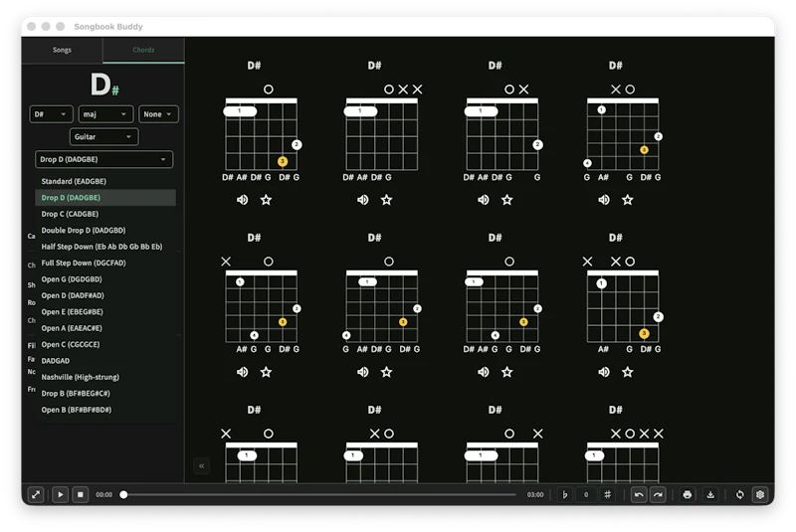Click the 00:00 elapsed time label

pyautogui.click(x=104, y=494)
